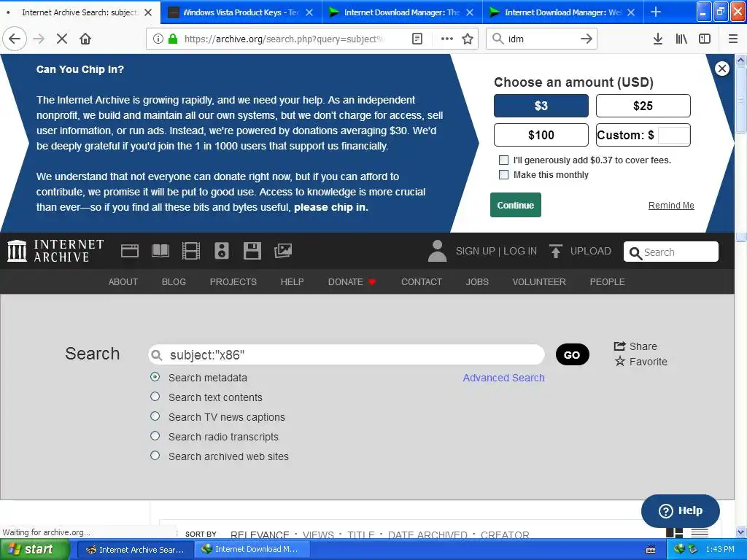Click the Share item above Favorite
The width and height of the screenshot is (747, 560).
click(x=635, y=346)
